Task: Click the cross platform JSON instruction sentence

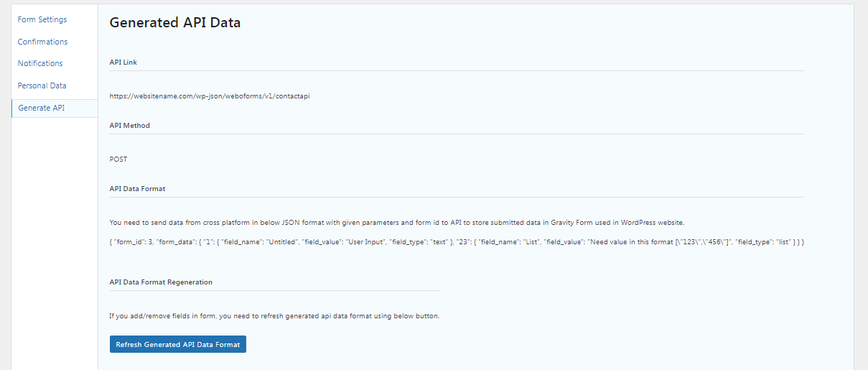Action: 402,223
